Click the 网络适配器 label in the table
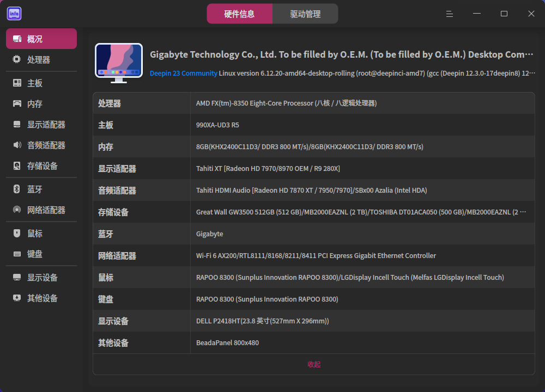This screenshot has height=392, width=545. point(117,255)
